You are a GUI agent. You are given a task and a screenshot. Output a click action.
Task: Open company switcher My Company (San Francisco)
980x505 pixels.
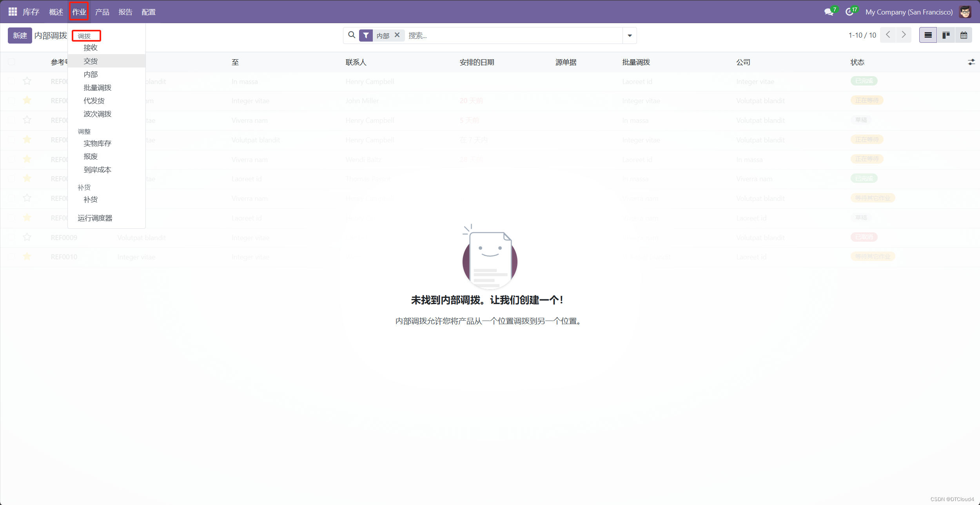pyautogui.click(x=909, y=12)
